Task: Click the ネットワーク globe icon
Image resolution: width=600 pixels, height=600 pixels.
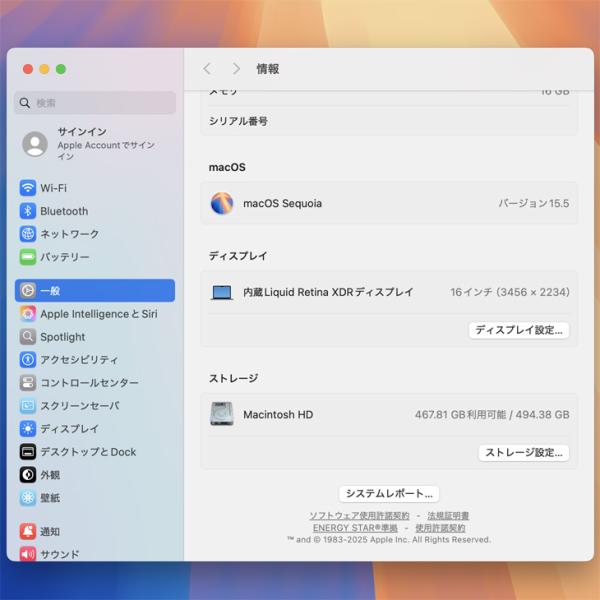Action: 28,234
